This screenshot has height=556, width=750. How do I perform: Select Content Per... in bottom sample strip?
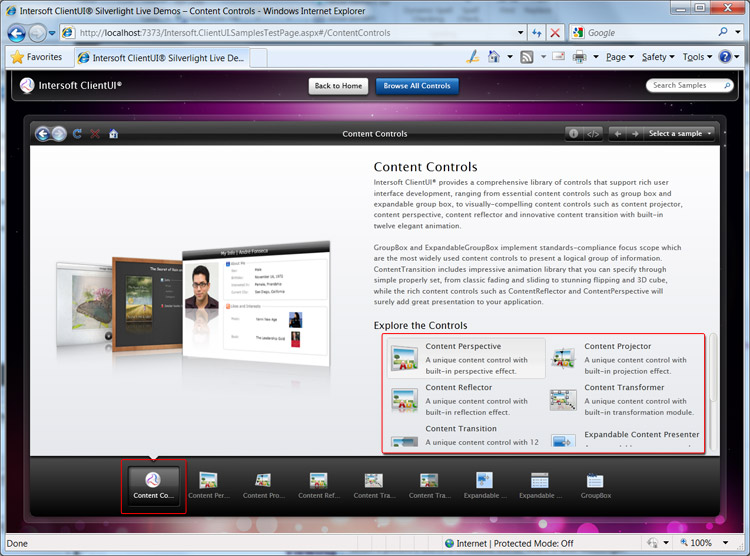(x=209, y=486)
